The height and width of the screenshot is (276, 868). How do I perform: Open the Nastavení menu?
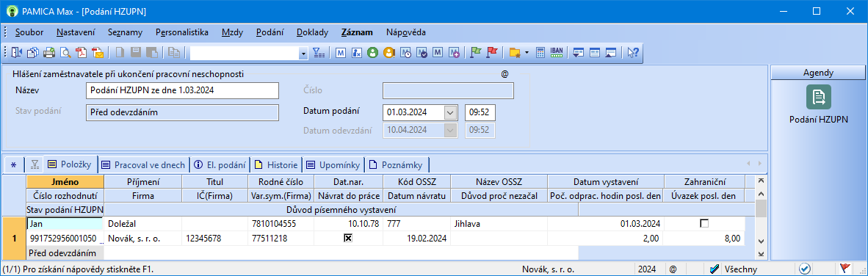click(76, 32)
